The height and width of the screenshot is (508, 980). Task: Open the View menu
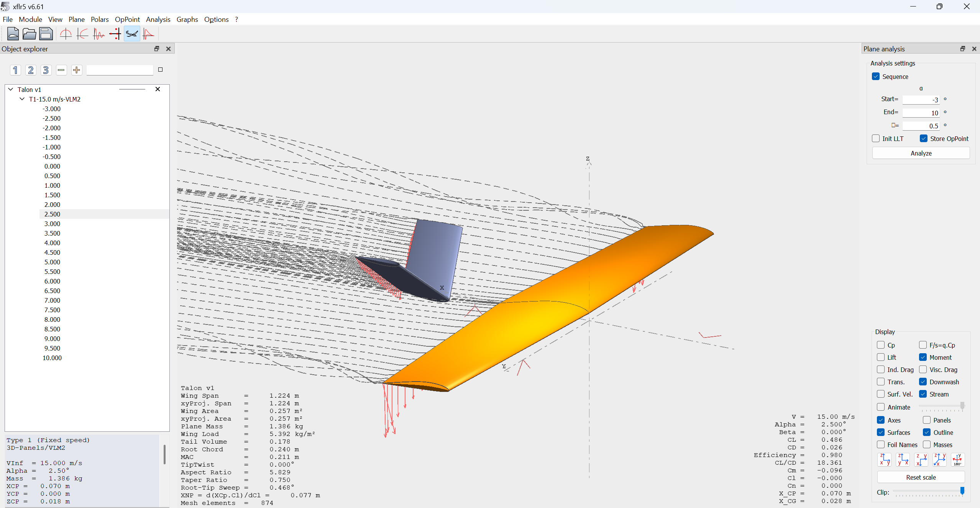tap(55, 20)
